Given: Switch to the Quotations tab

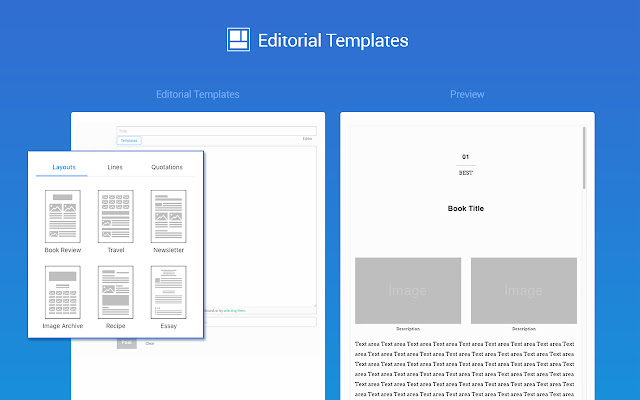Looking at the screenshot, I should pyautogui.click(x=167, y=167).
